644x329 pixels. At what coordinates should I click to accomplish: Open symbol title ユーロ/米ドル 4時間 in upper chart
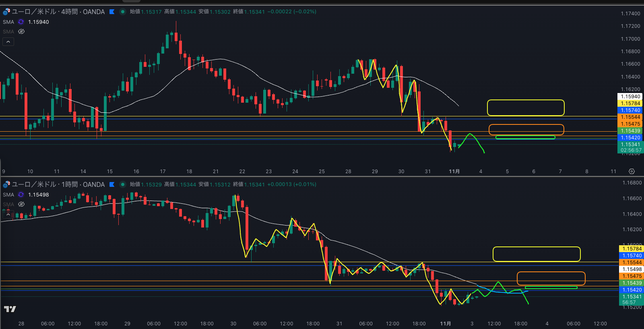(58, 12)
